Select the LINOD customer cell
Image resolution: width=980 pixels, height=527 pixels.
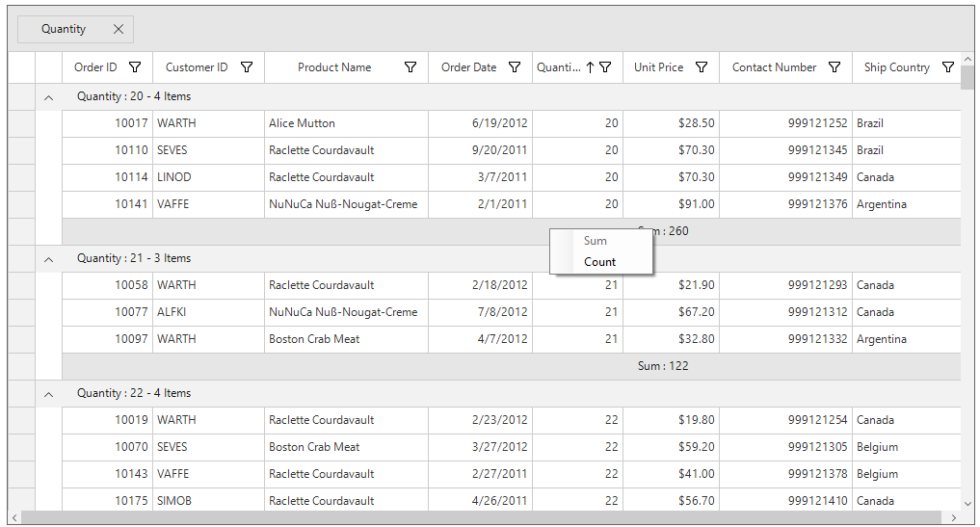[x=209, y=177]
